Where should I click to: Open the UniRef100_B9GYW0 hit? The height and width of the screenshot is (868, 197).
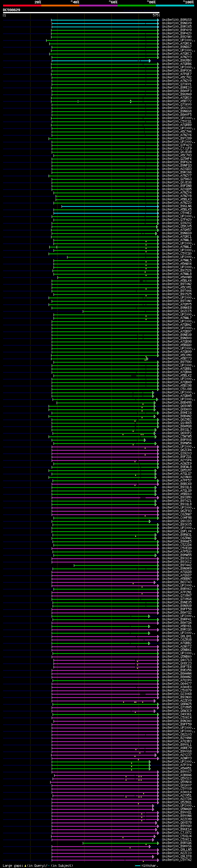(177, 37)
